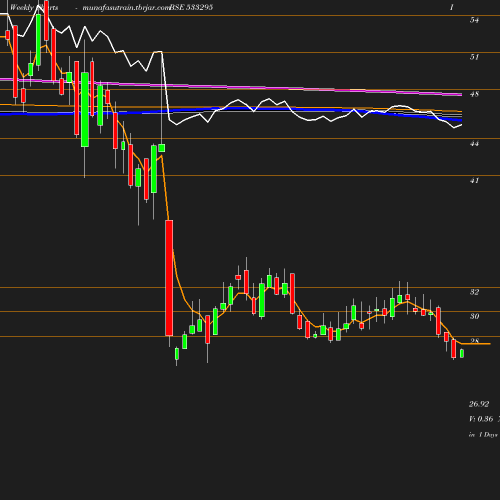500x500 pixels.
Task: Click the tallest red crash candlestick
Action: tap(169, 278)
